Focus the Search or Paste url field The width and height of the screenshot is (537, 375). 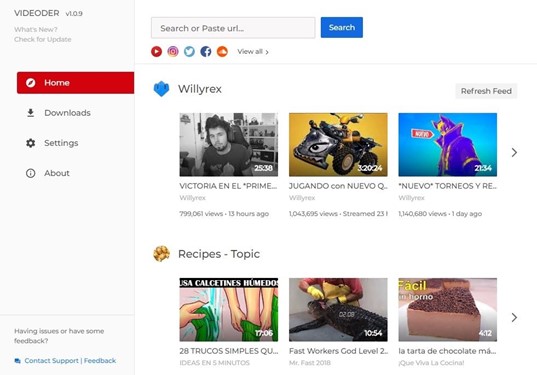pos(233,28)
